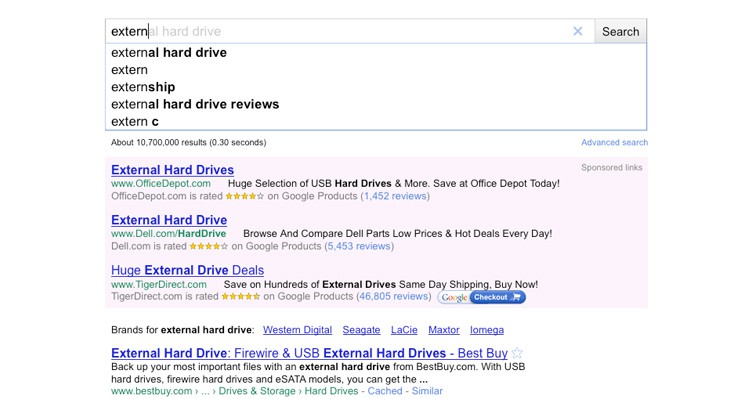View the 1,452 reviews for OfficeDepot.com
Viewport: 751px width, 399px height.
point(395,196)
